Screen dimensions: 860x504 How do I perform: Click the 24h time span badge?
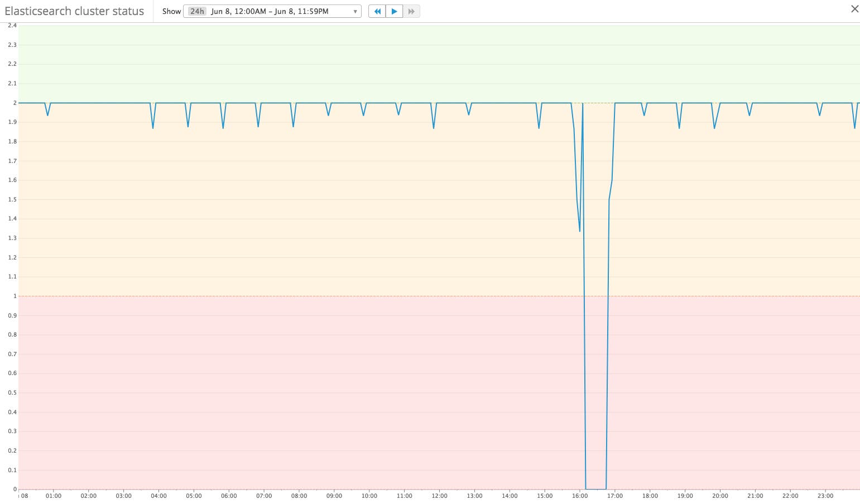(196, 11)
